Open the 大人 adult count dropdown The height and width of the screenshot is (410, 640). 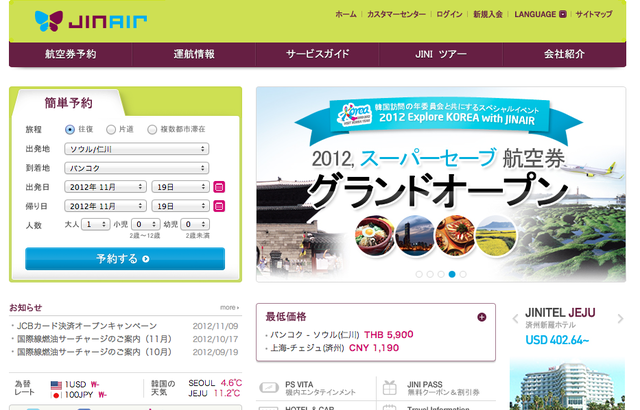[x=96, y=224]
